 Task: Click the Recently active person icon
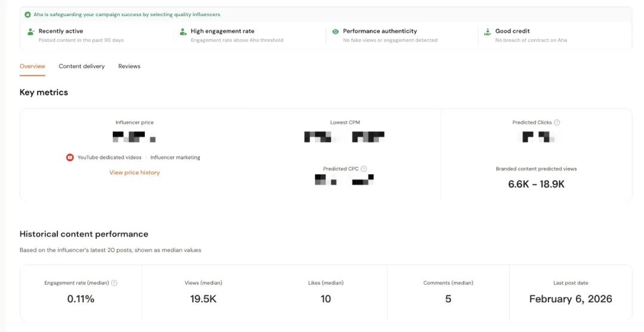pos(31,32)
